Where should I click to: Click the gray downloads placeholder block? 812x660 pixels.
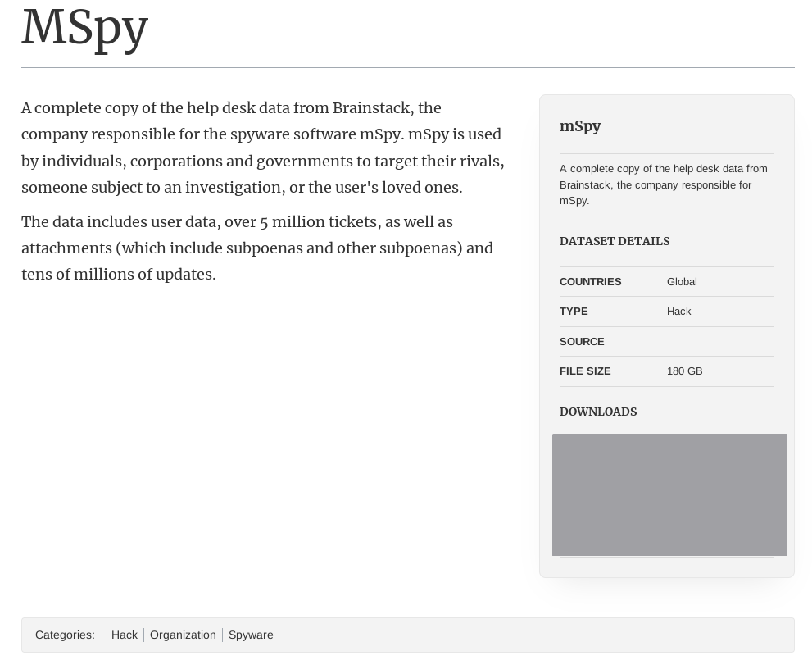click(x=669, y=494)
